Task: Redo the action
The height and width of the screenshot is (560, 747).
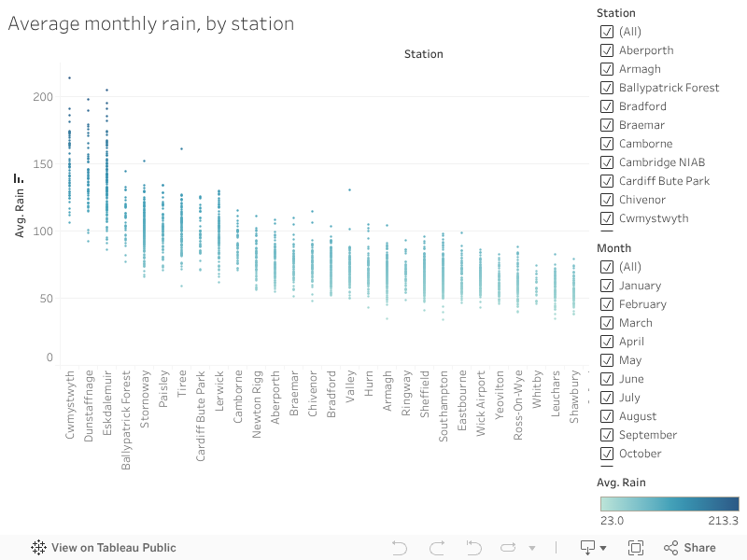Action: [437, 548]
